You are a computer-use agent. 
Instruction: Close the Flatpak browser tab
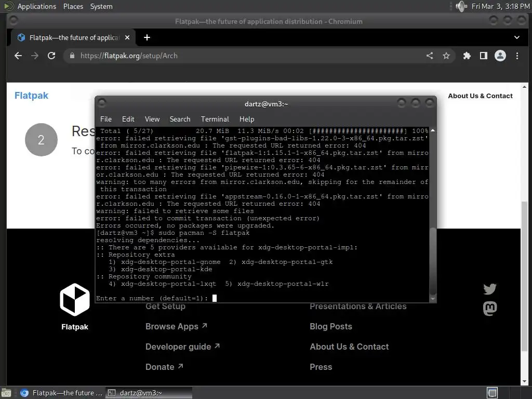pyautogui.click(x=127, y=37)
